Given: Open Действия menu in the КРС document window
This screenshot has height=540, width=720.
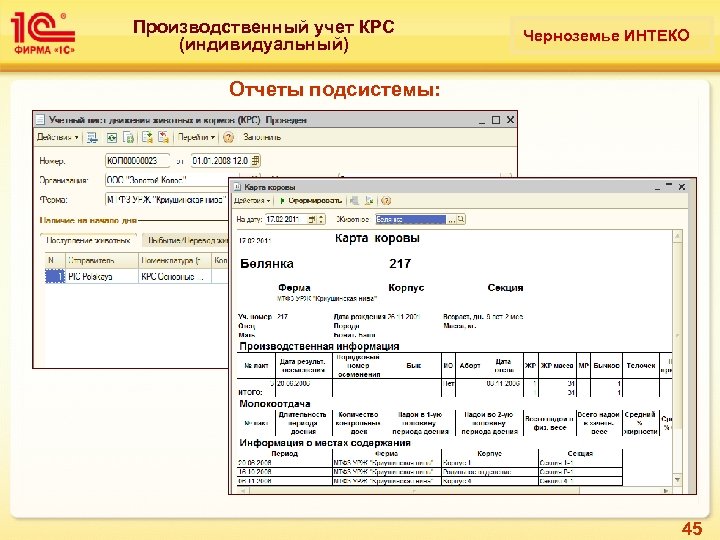Looking at the screenshot, I should 57,137.
